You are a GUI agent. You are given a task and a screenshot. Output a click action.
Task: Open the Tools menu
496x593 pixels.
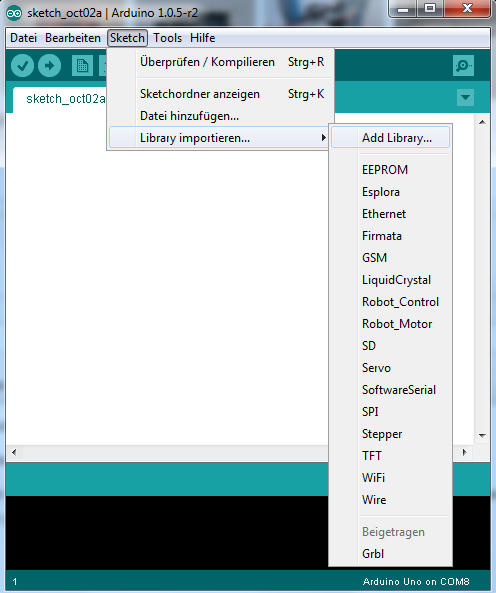(x=167, y=38)
